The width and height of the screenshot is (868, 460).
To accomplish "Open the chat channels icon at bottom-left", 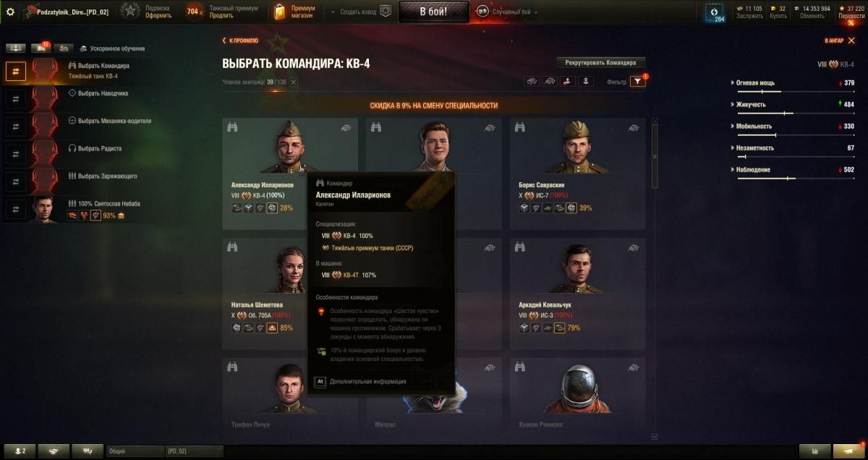I will tap(88, 451).
